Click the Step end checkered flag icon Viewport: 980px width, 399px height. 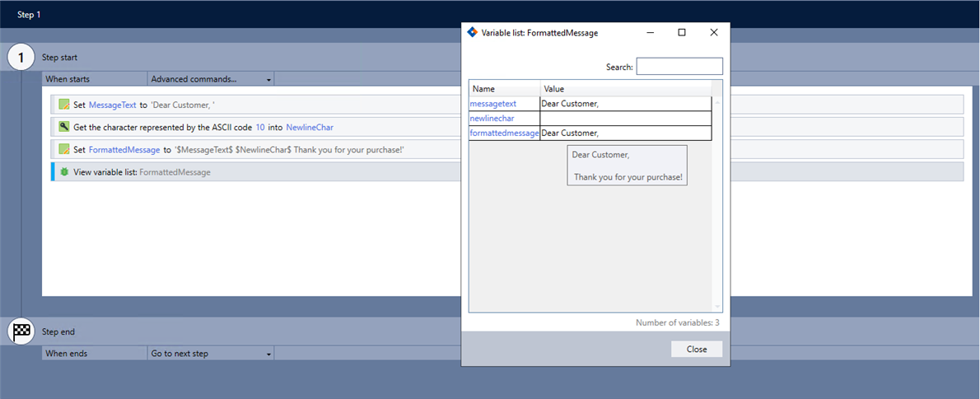21,331
